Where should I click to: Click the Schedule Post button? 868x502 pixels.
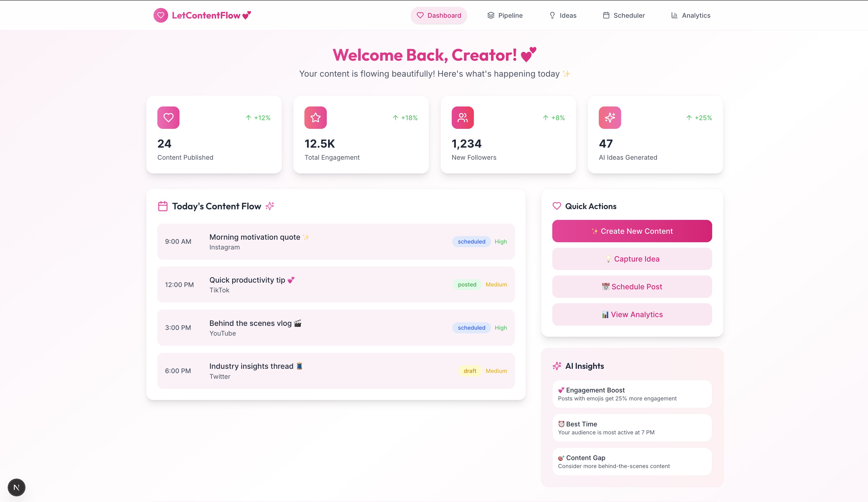pos(632,287)
